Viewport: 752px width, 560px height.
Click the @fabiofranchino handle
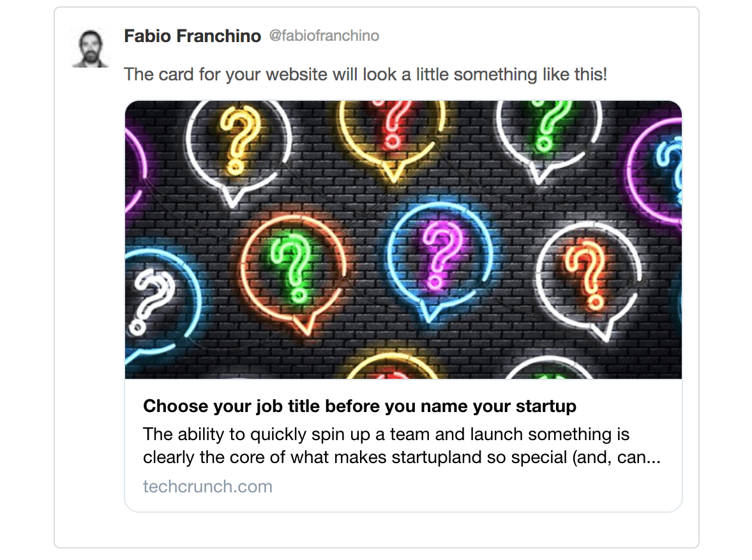tap(324, 36)
